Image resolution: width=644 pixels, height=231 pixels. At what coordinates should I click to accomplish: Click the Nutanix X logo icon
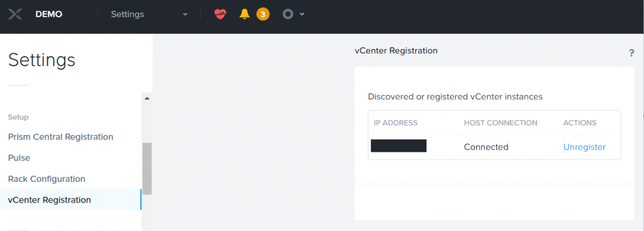[15, 14]
